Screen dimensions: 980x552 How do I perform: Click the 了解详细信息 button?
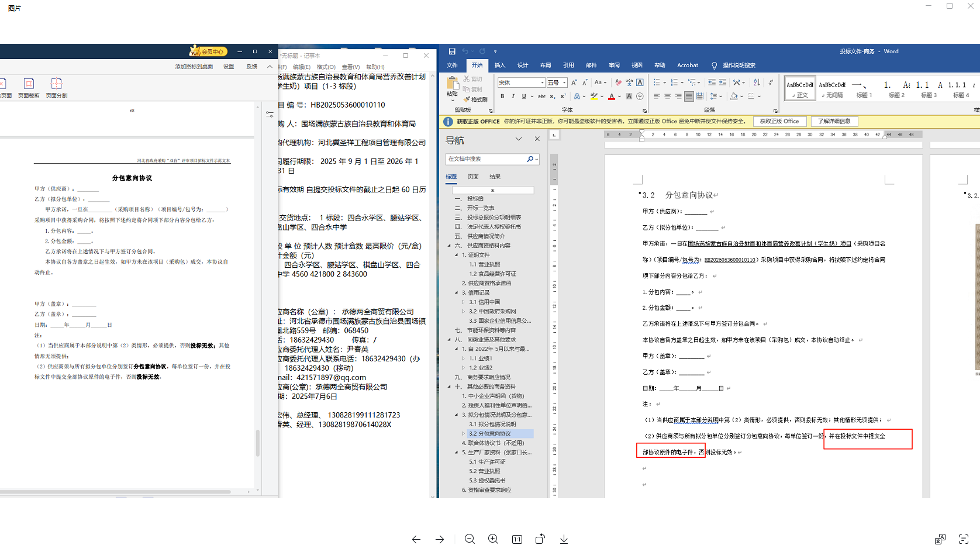coord(834,122)
